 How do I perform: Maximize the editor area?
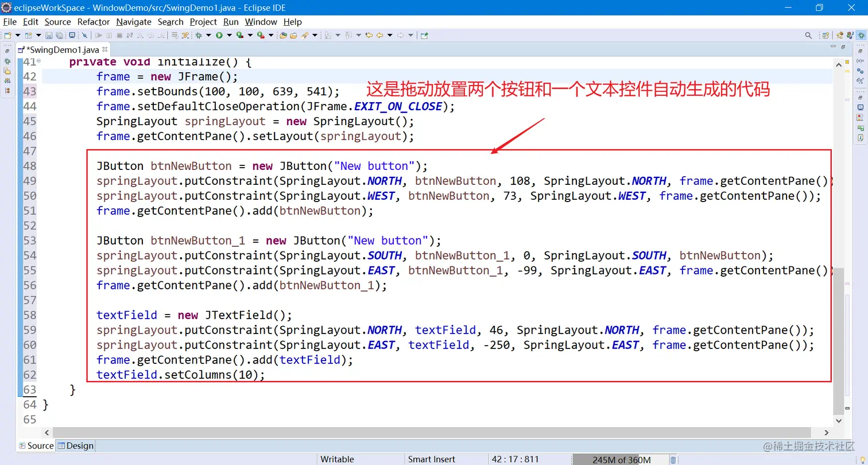843,47
